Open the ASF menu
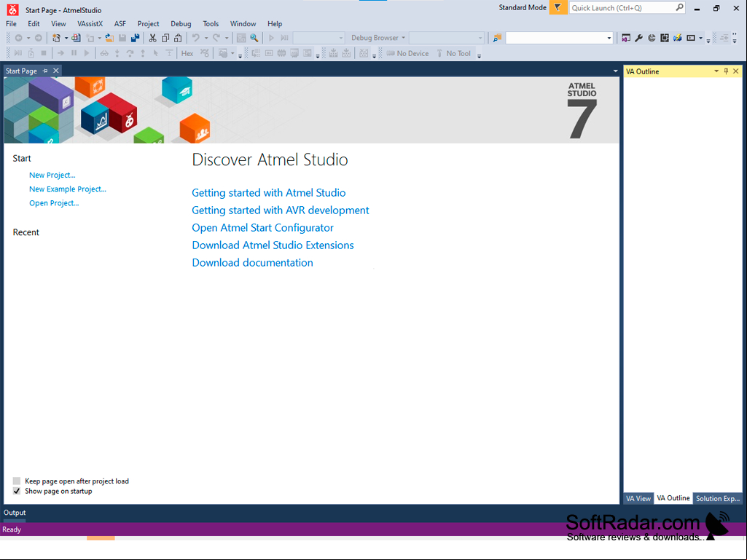Screen dimensions: 747x560 click(120, 24)
